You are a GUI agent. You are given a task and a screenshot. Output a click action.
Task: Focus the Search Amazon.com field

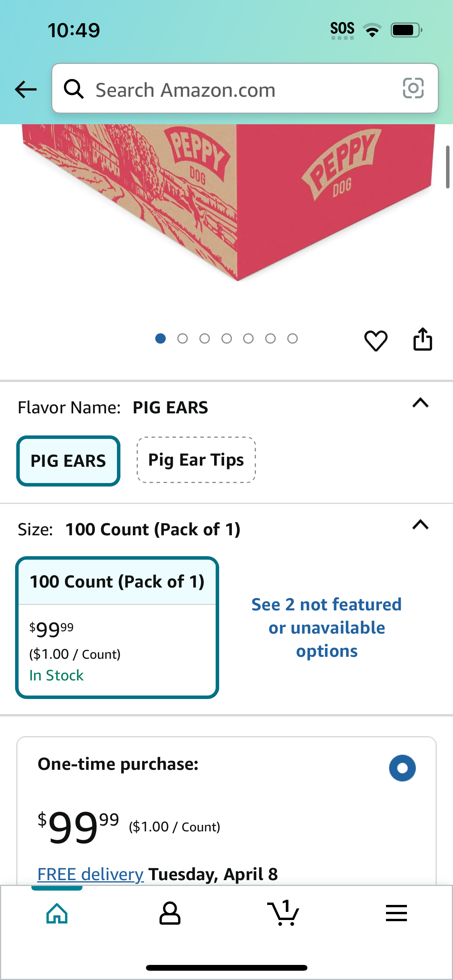pos(245,88)
